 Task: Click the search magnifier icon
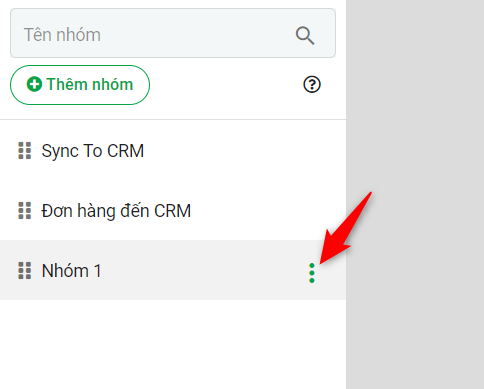[305, 35]
